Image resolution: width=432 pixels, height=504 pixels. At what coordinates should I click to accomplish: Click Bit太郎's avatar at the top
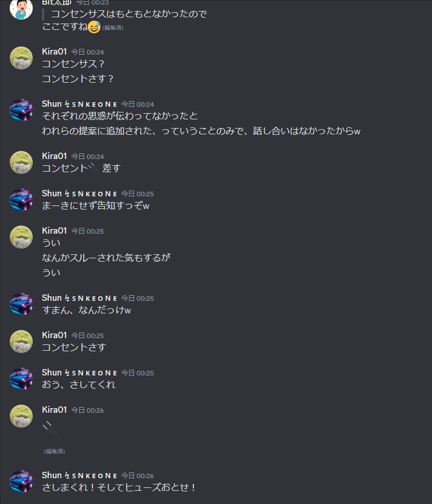pyautogui.click(x=21, y=9)
